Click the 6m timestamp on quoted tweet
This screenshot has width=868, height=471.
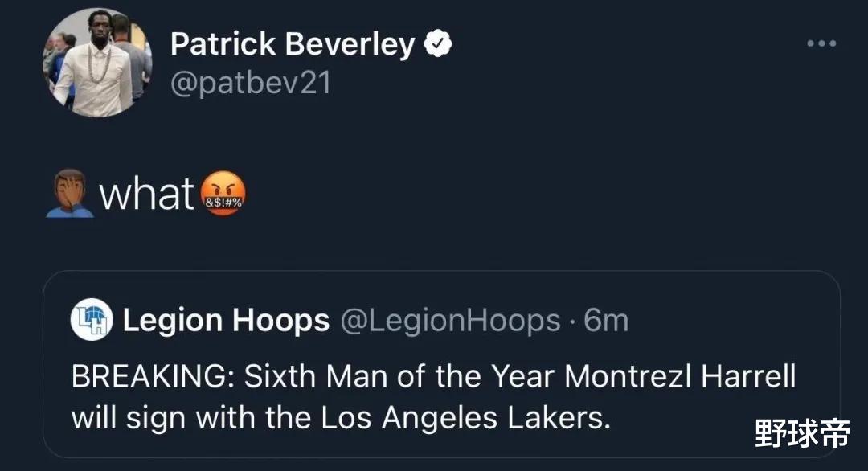[x=605, y=321]
